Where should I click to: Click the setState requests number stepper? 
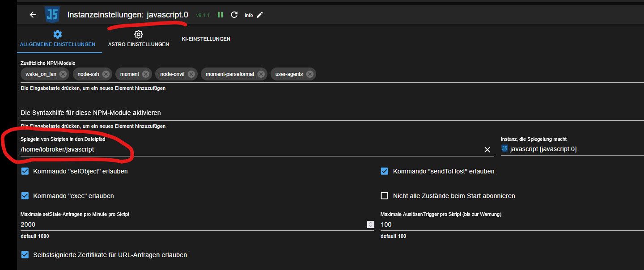click(x=370, y=224)
